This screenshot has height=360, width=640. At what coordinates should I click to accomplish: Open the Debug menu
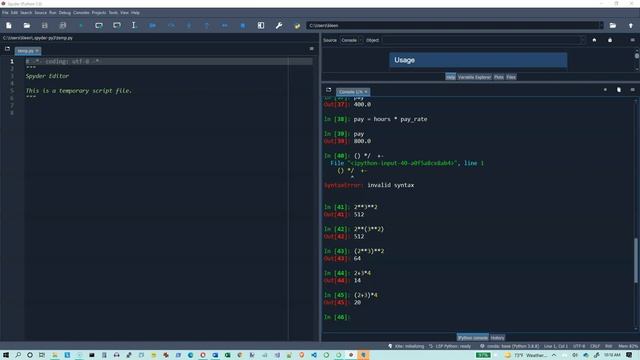coord(64,13)
